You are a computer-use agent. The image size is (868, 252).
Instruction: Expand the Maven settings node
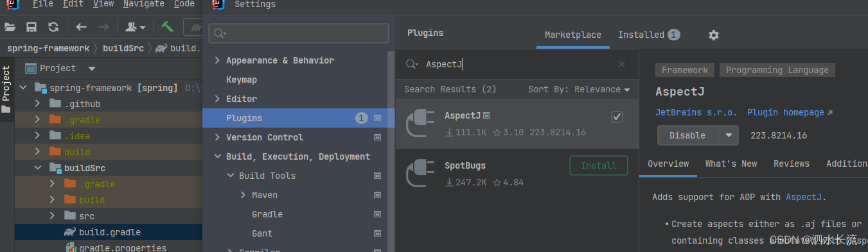tap(243, 195)
